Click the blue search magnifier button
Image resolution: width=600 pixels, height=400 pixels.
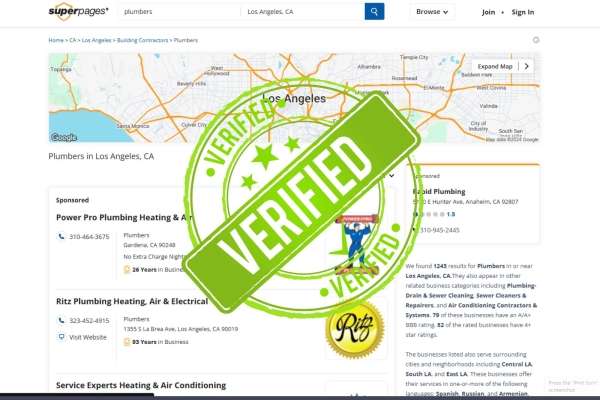coord(374,11)
